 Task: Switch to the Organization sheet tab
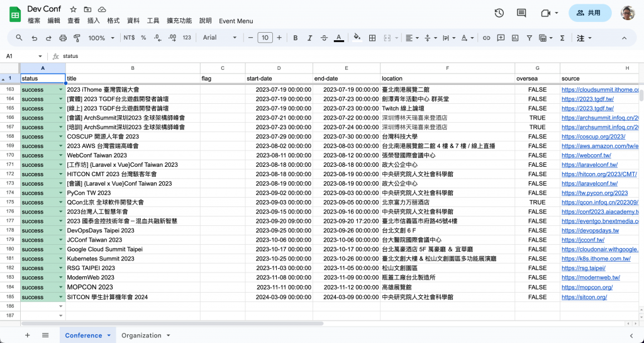142,335
